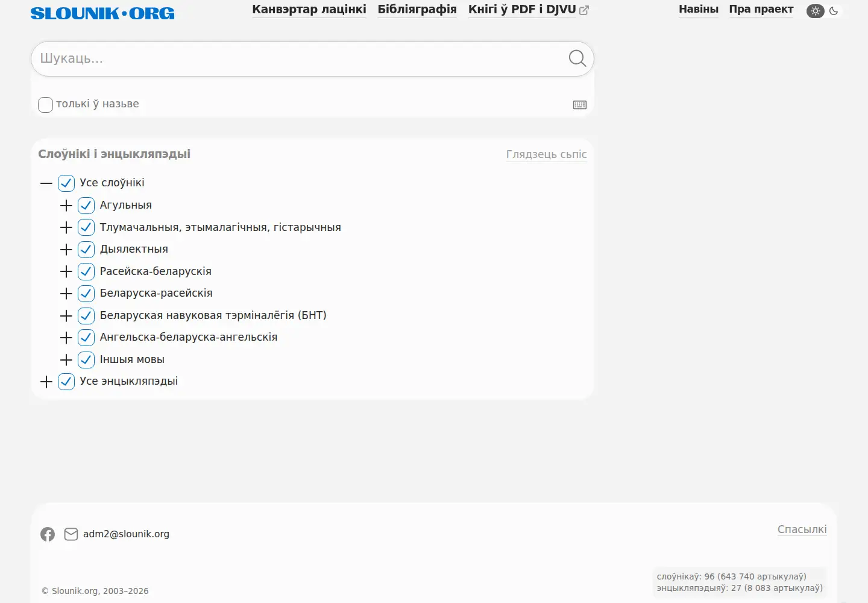This screenshot has height=603, width=868.
Task: Click the email envelope icon
Action: (71, 534)
